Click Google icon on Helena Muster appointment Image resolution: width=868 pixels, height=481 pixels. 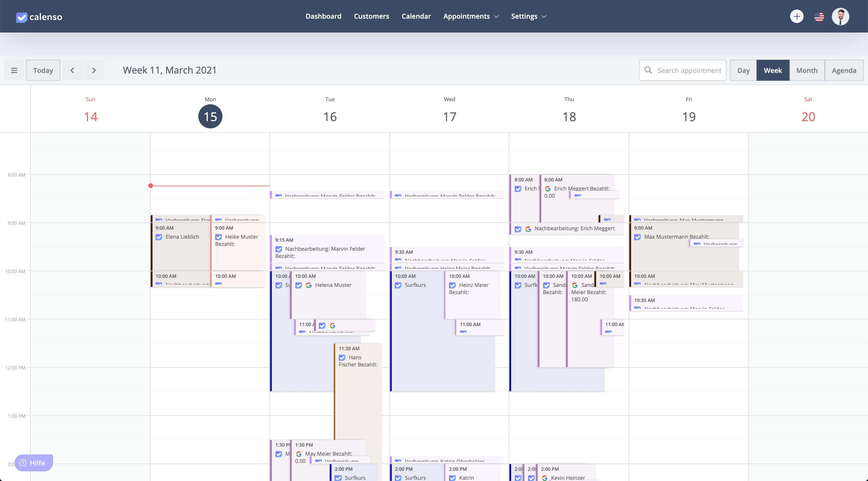click(x=309, y=285)
